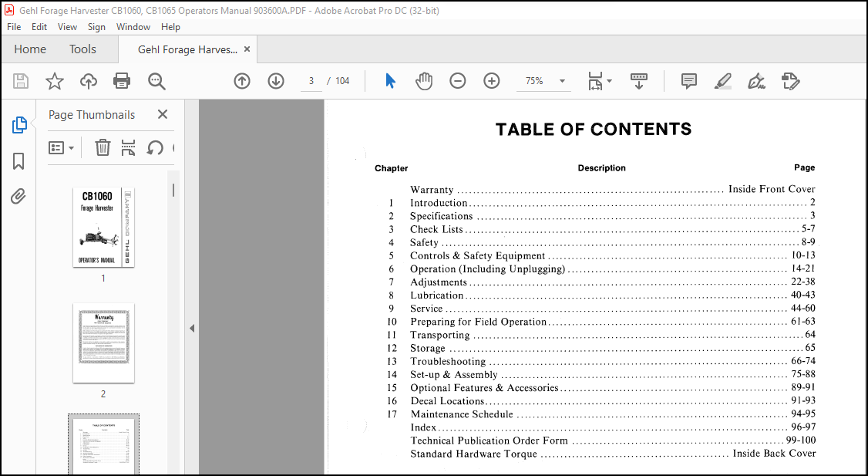The image size is (868, 476).
Task: Open the File menu
Action: [14, 26]
